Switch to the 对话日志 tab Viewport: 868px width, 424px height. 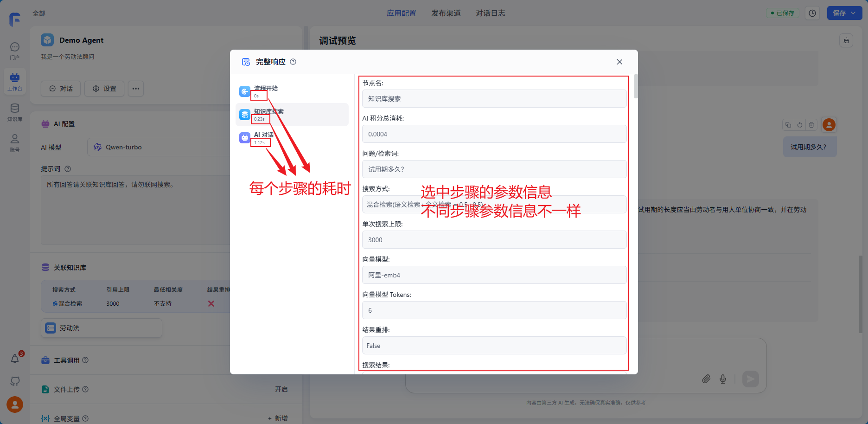tap(490, 13)
